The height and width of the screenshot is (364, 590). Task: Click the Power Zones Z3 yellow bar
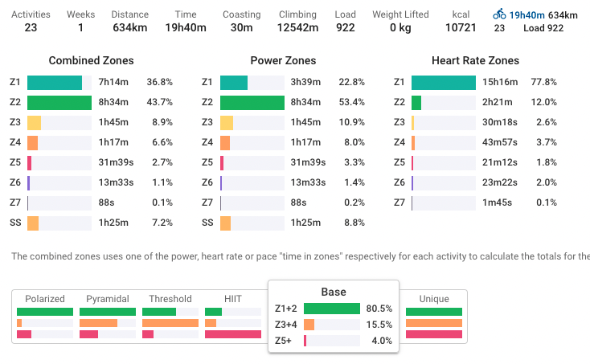click(x=227, y=122)
